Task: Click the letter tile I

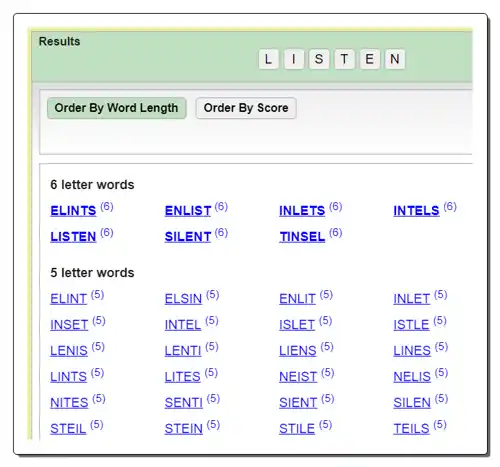Action: click(294, 59)
